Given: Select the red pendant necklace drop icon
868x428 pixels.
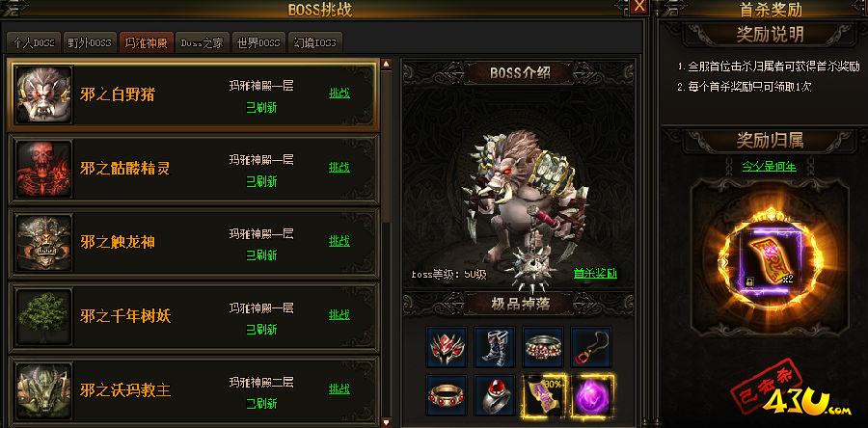Looking at the screenshot, I should click(591, 347).
